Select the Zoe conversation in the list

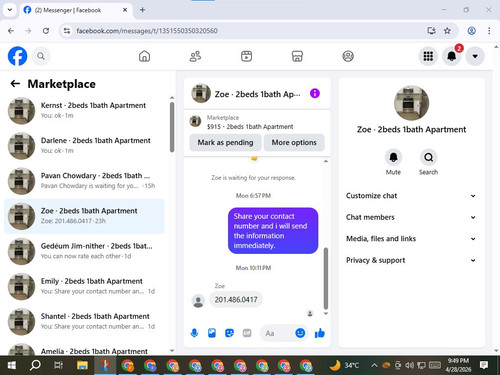pyautogui.click(x=84, y=216)
